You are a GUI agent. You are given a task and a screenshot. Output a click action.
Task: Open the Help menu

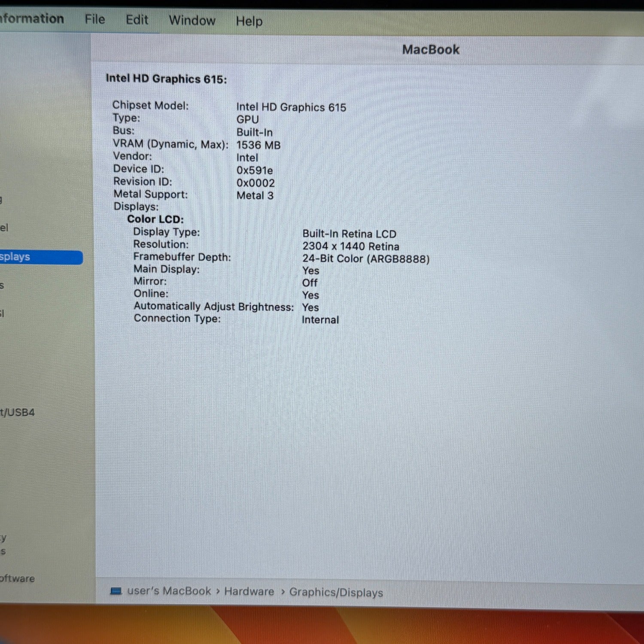(249, 21)
